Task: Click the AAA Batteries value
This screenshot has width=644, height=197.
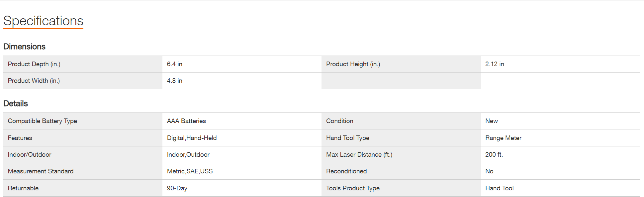Action: click(x=186, y=121)
